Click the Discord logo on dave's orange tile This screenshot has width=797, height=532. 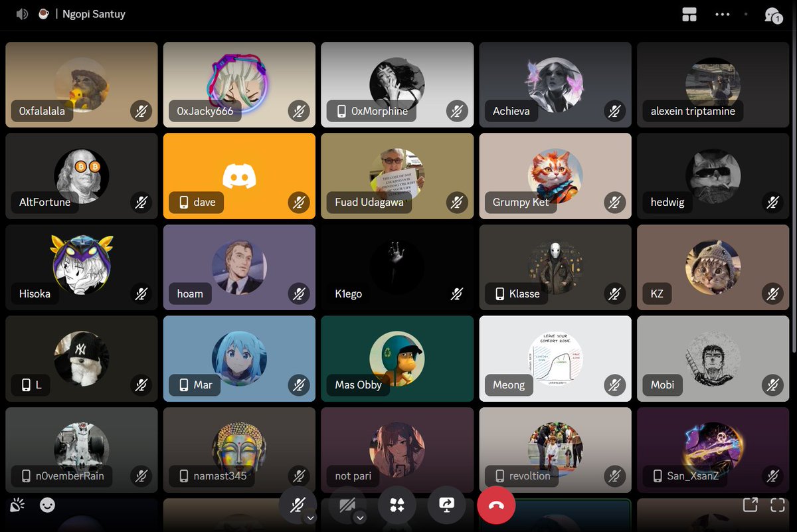(239, 175)
